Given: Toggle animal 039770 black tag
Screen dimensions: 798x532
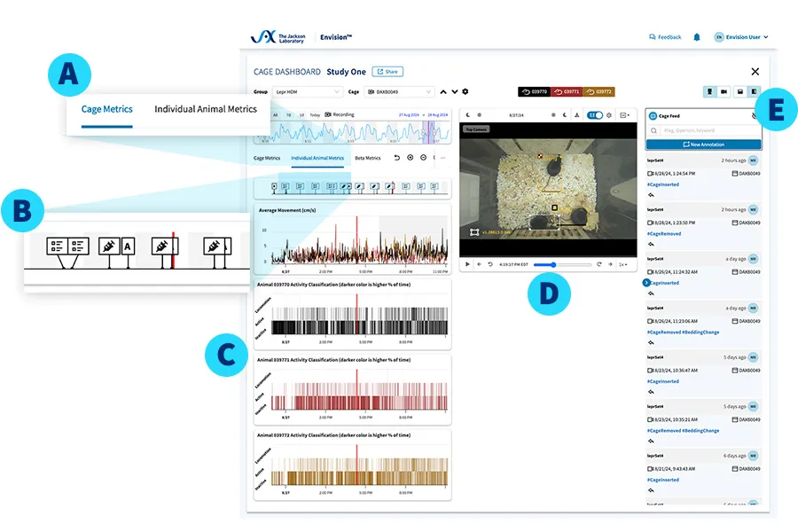Looking at the screenshot, I should 535,91.
